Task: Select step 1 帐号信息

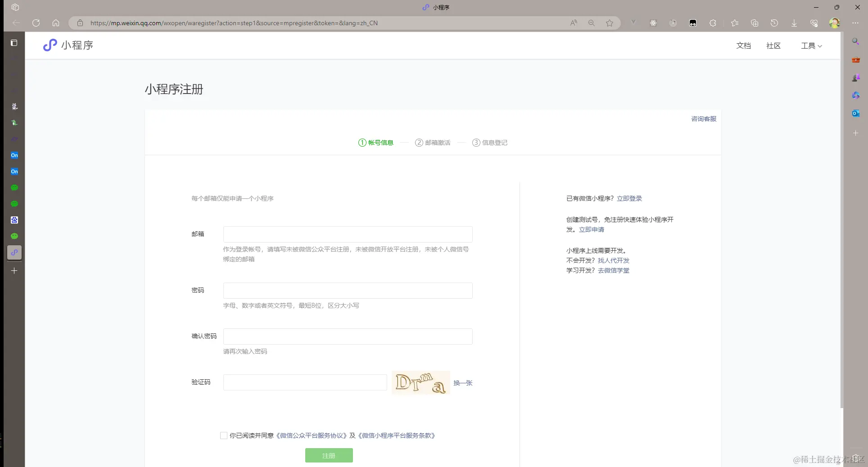Action: [376, 143]
